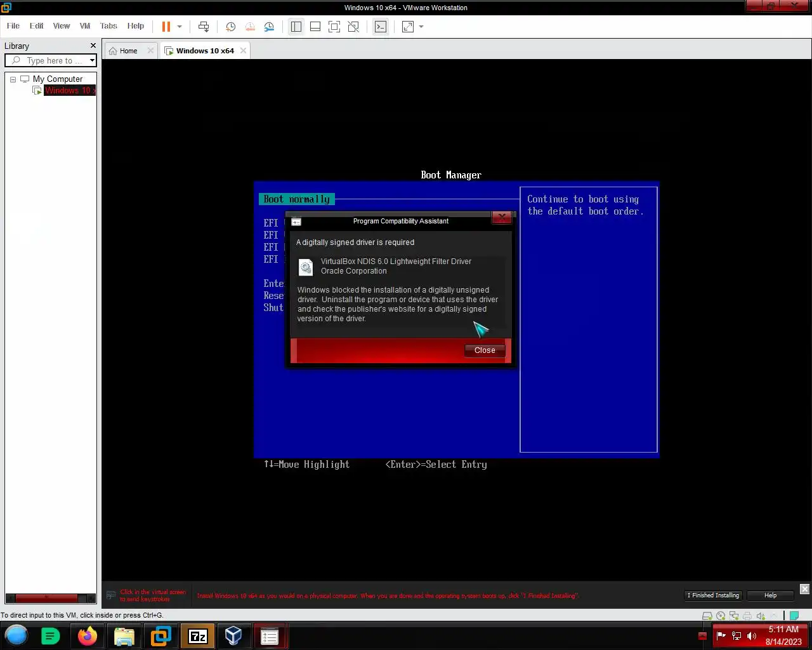Click the Action Center flag tray icon

(721, 635)
